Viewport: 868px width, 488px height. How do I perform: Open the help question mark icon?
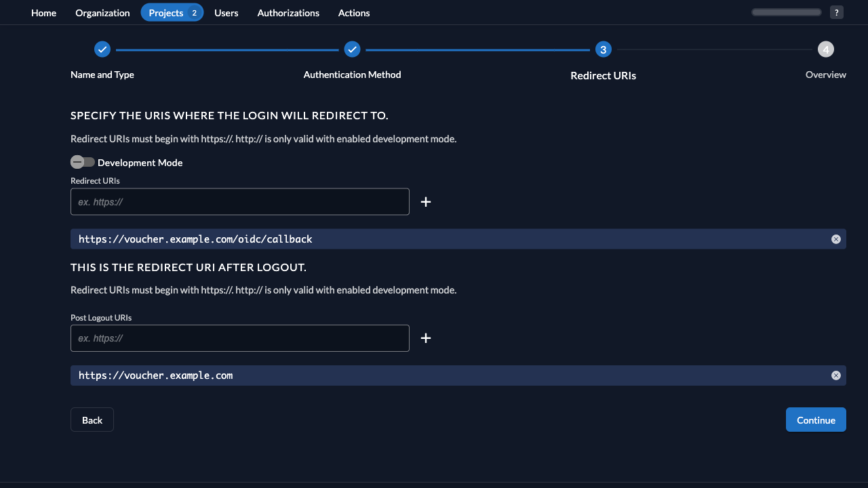836,12
